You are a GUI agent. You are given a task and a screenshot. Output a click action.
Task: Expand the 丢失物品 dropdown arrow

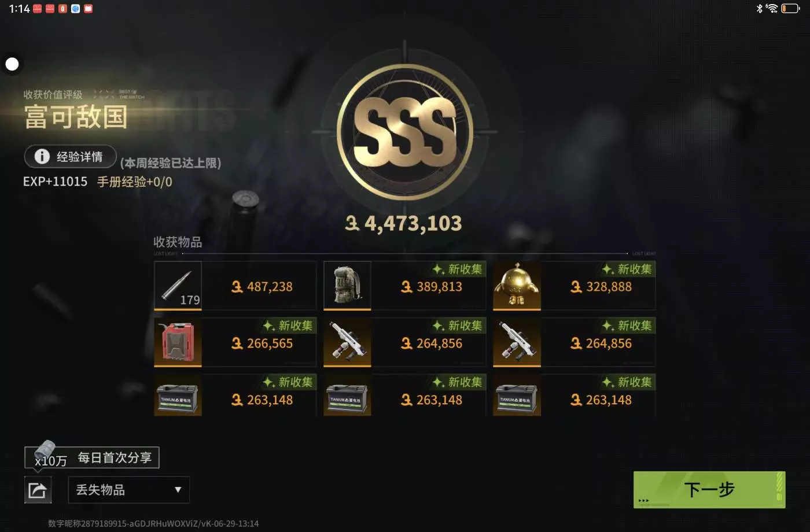click(x=178, y=490)
